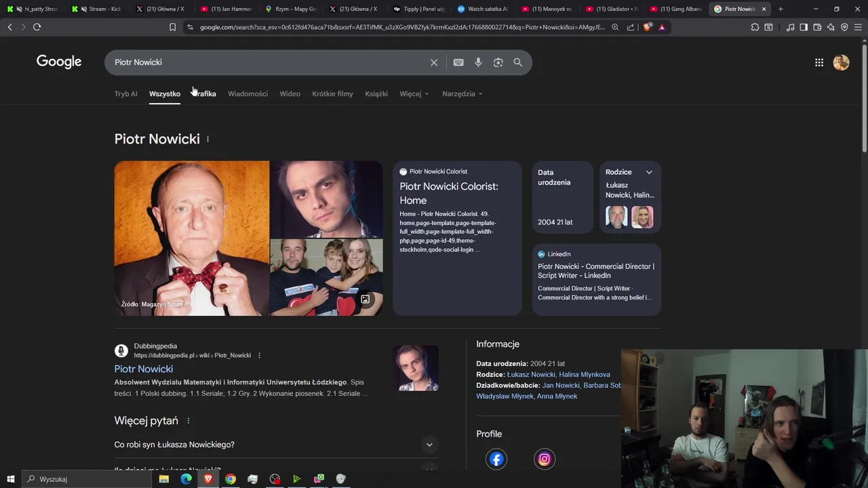Open the Piotr Nowicki Colorist: Home card
Viewport: 868px width, 488px height.
tap(457, 238)
